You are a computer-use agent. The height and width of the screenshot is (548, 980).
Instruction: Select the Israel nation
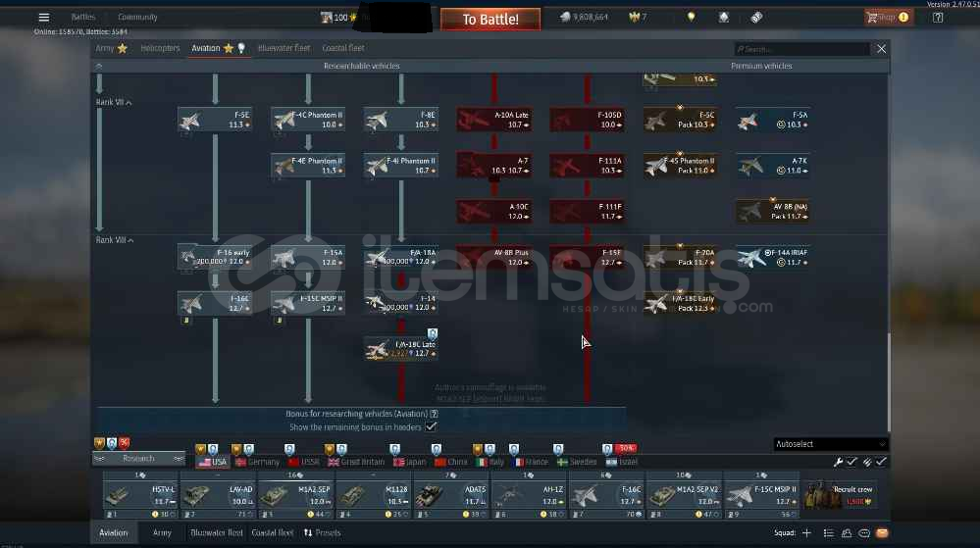coord(622,462)
